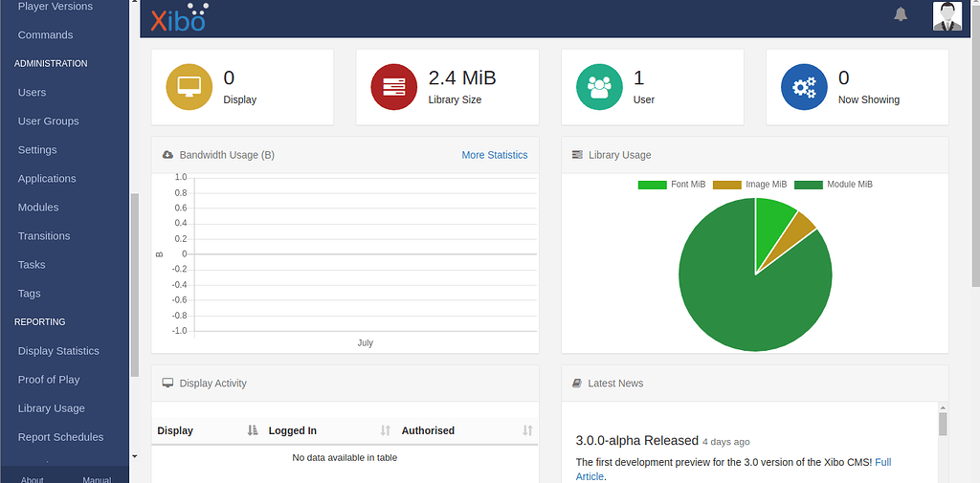Click the Manual link in sidebar footer
This screenshot has height=483, width=980.
coord(97,480)
